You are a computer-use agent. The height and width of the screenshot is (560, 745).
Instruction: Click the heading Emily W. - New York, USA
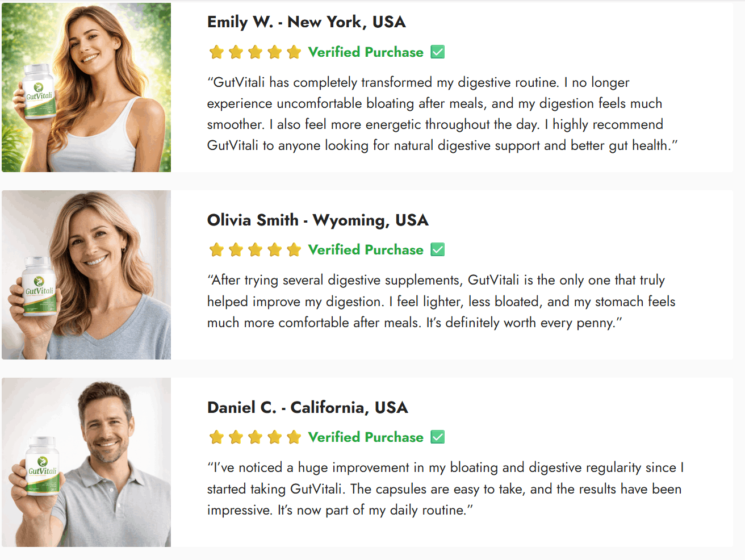pos(306,22)
